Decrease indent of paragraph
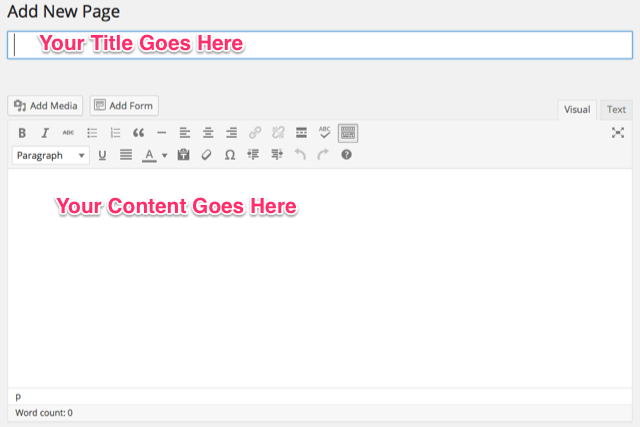This screenshot has height=427, width=640. point(253,155)
